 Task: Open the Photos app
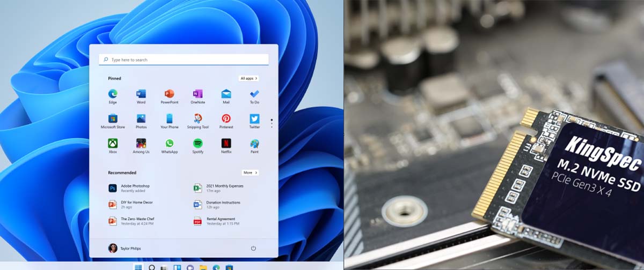click(x=141, y=121)
